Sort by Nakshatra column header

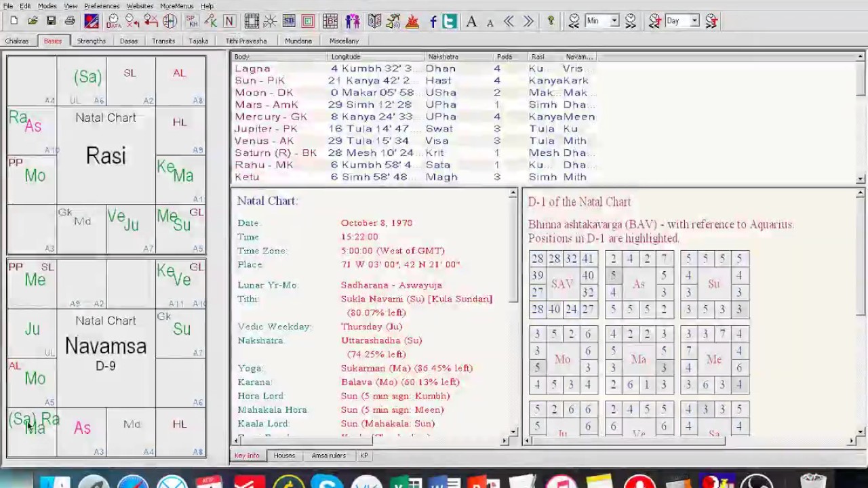(x=459, y=57)
